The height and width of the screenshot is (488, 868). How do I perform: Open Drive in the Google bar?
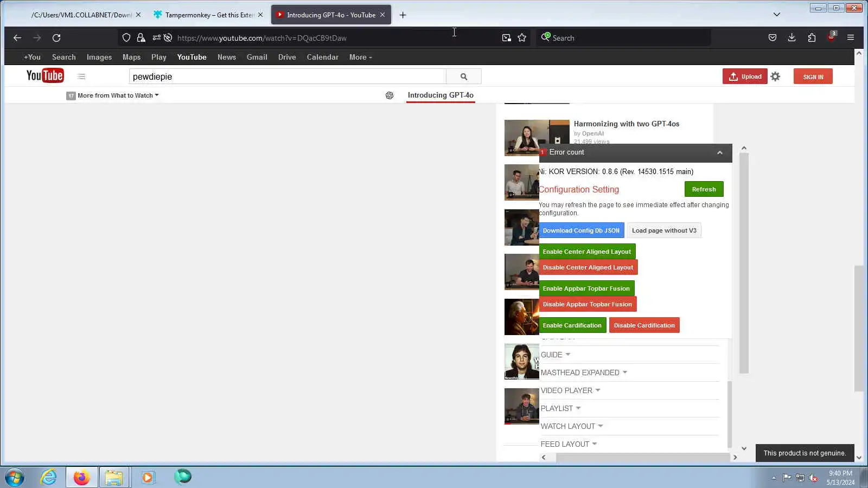(x=287, y=57)
